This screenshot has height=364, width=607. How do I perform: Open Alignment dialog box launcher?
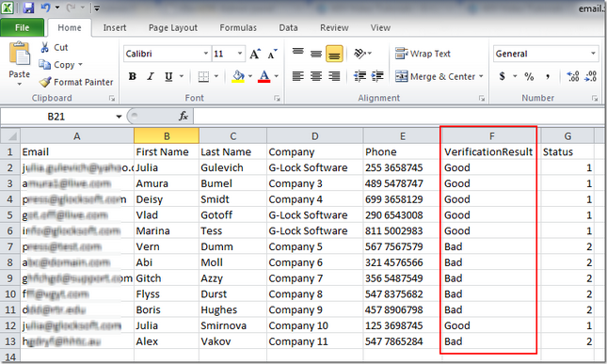tap(482, 98)
